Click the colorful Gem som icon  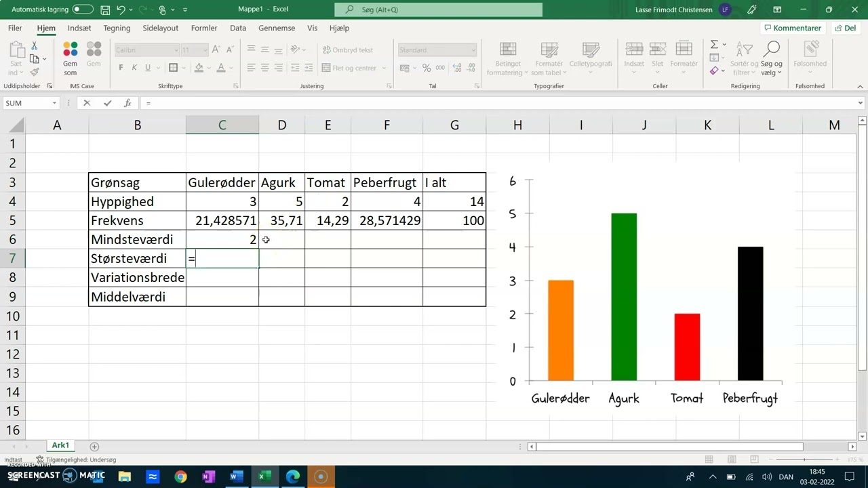(71, 50)
